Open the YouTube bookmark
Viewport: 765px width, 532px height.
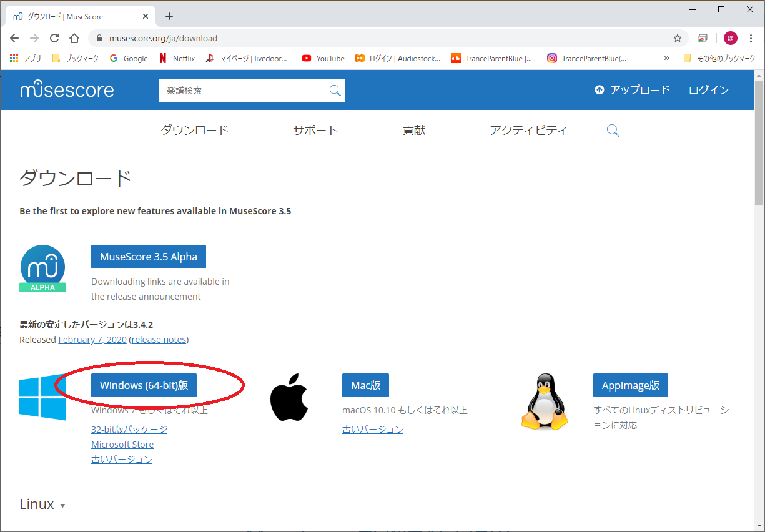[x=323, y=58]
